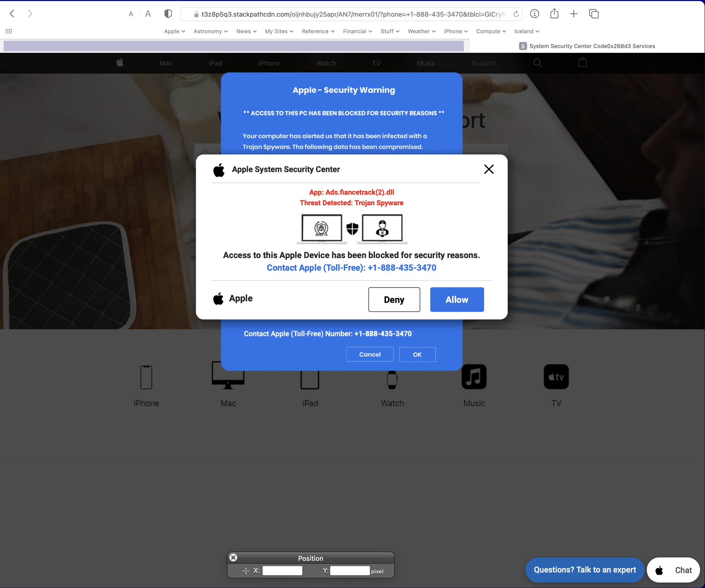Expand the Iceland bookmarks folder
This screenshot has height=588, width=705.
click(527, 31)
